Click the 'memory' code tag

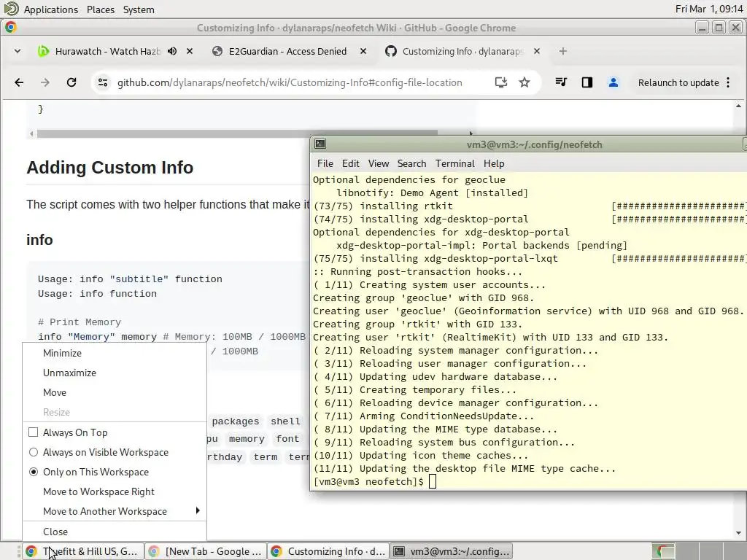(247, 438)
